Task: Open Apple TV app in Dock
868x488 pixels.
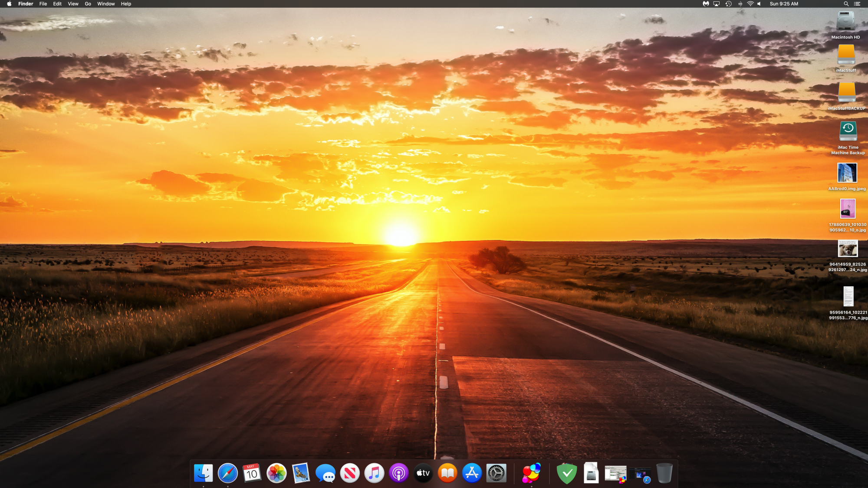Action: pyautogui.click(x=423, y=473)
